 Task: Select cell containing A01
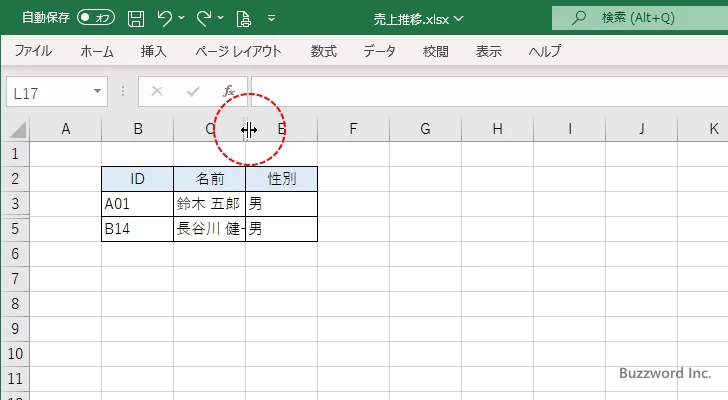pyautogui.click(x=137, y=204)
